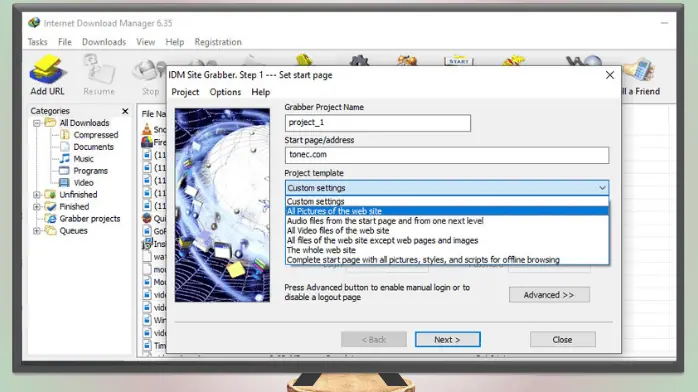The width and height of the screenshot is (698, 392).
Task: Select the Unfinished category
Action: tap(78, 194)
